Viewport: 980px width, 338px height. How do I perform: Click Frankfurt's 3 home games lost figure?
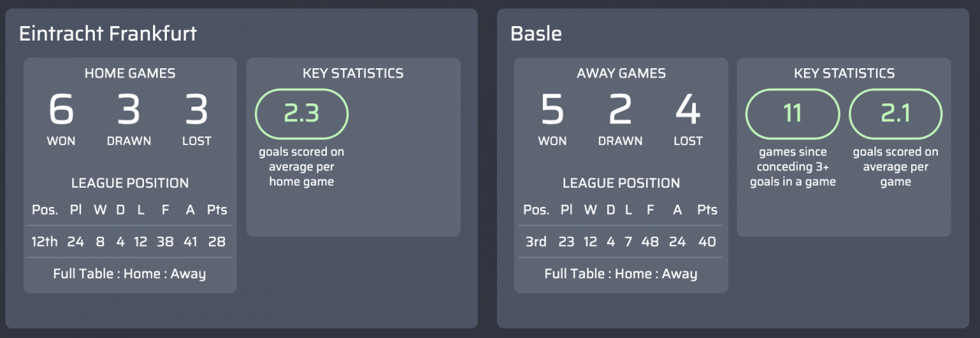pos(197,110)
